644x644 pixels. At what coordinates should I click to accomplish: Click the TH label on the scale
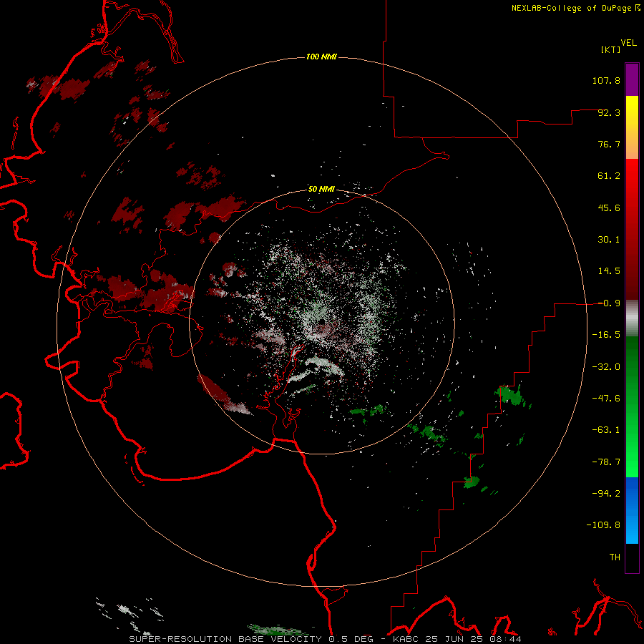615,557
